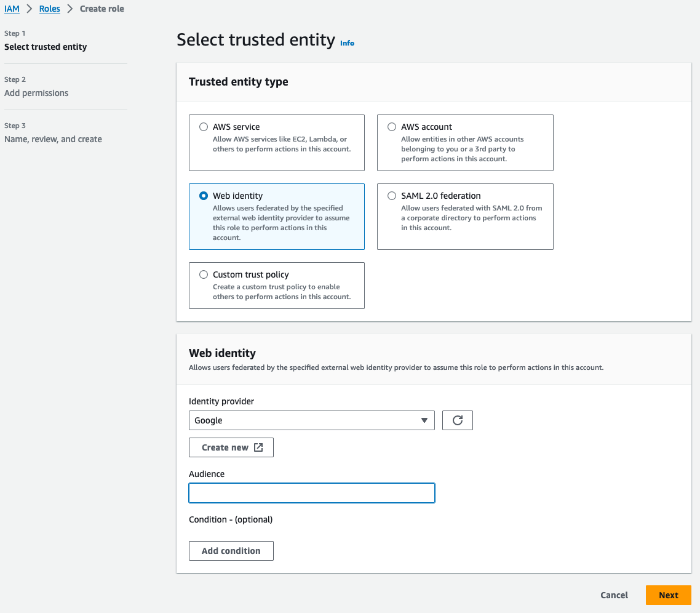Click the Info link next to page title
The height and width of the screenshot is (613, 700).
click(347, 43)
